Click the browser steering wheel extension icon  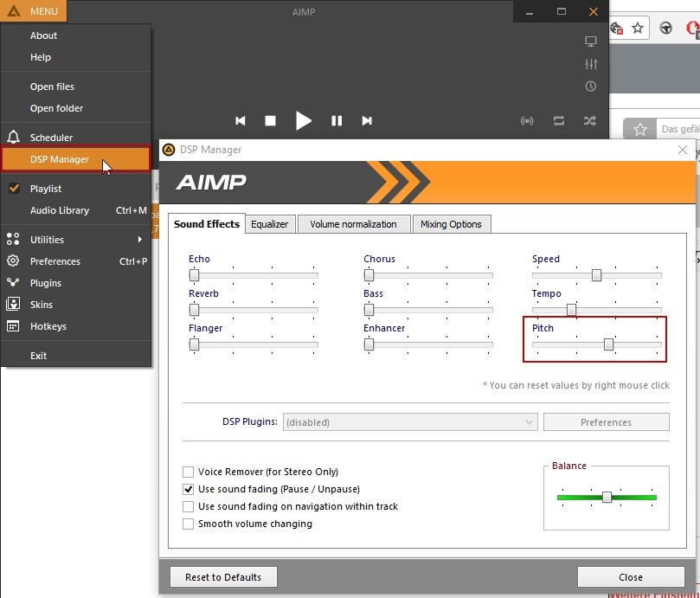tap(665, 29)
